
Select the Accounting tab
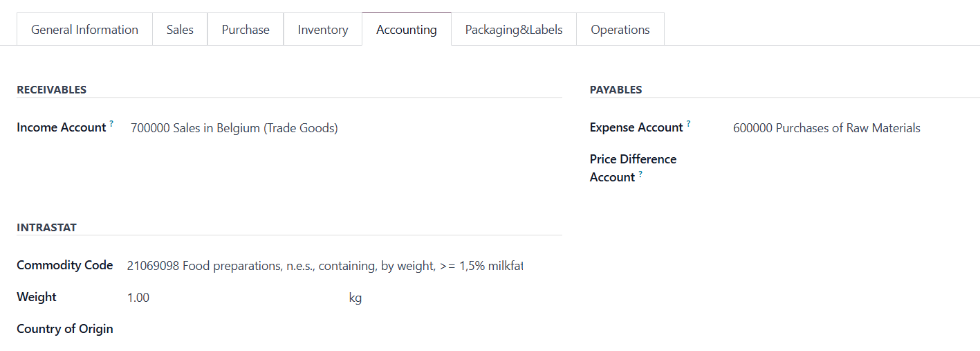point(407,30)
